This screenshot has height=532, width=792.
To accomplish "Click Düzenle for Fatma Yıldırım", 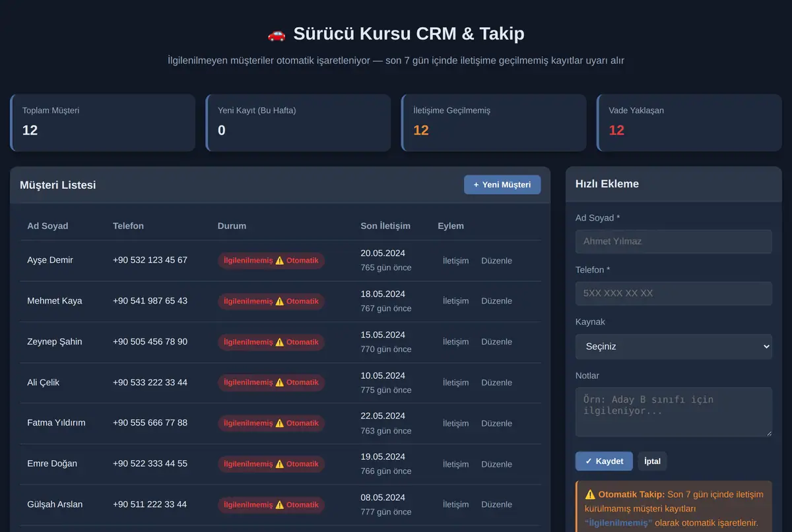I will [496, 424].
